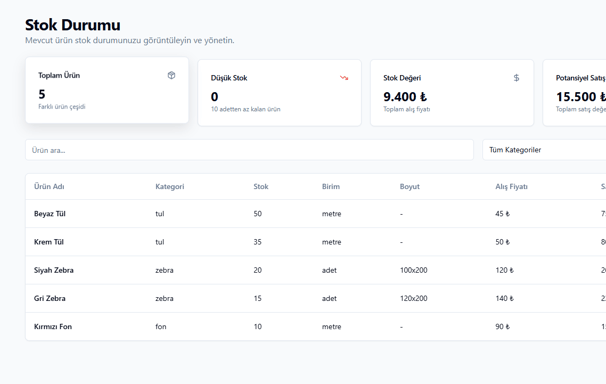Click zebra category in Gri Zebra row
606x384 pixels.
pos(164,298)
